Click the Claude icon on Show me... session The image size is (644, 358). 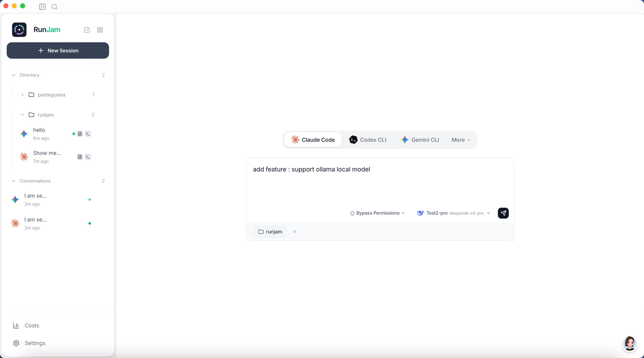pyautogui.click(x=24, y=157)
